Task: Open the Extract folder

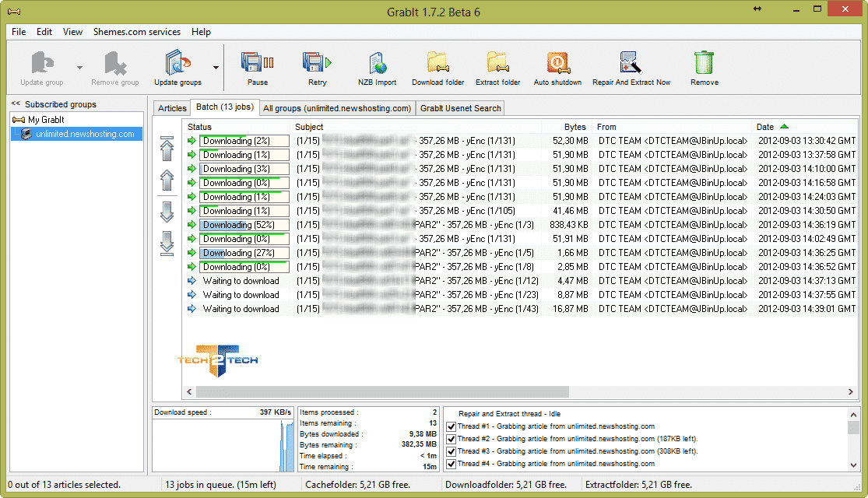Action: 497,65
